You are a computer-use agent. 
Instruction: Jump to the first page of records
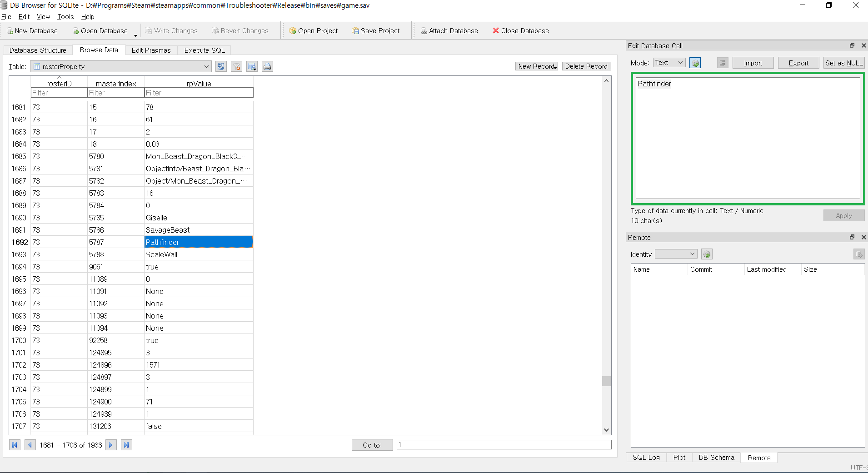15,445
